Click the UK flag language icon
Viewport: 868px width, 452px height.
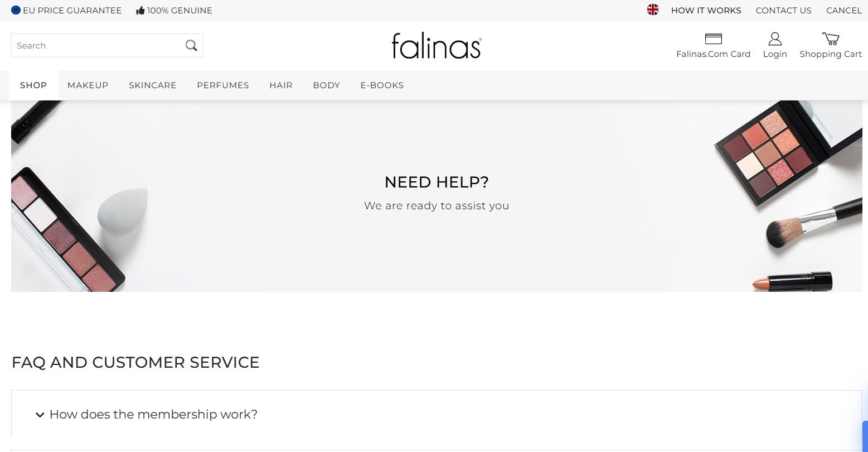point(652,9)
